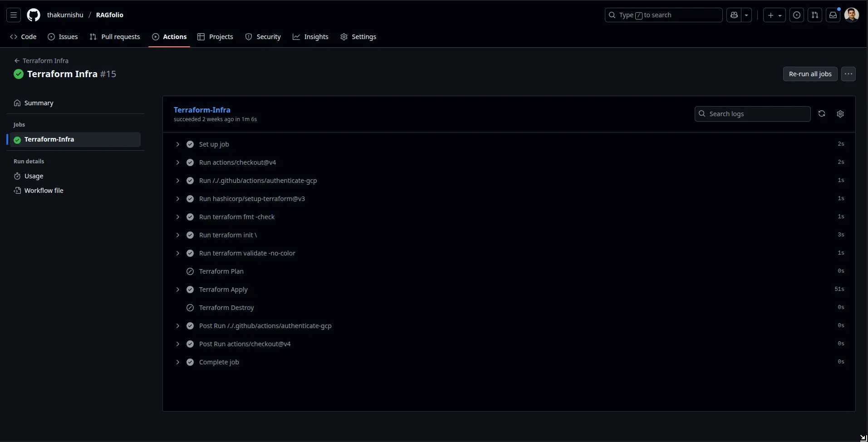Switch to the Pull requests tab
The width and height of the screenshot is (868, 442).
click(115, 37)
